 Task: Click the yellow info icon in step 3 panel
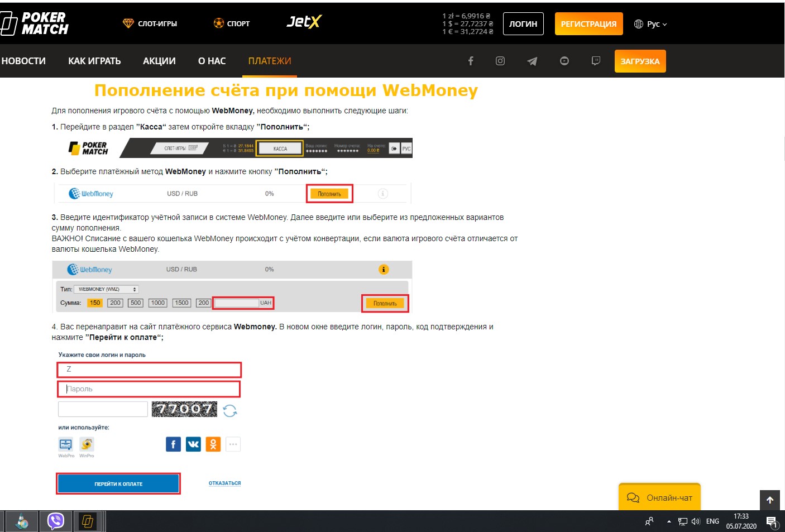pos(384,270)
